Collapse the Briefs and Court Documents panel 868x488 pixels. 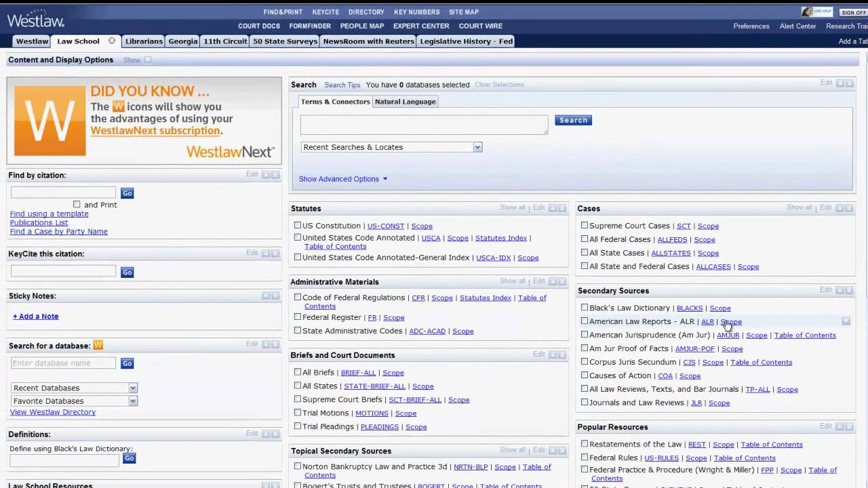[553, 354]
